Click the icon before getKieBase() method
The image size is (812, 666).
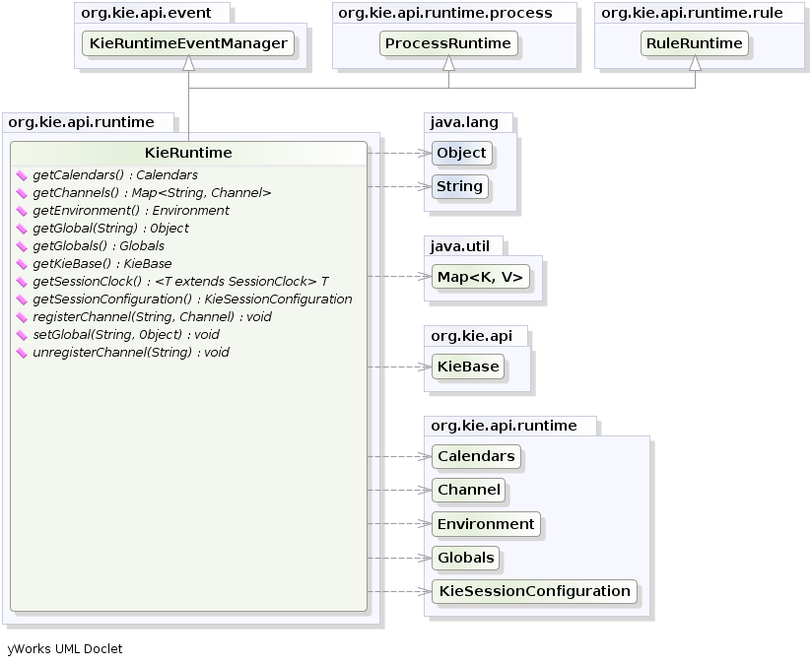(22, 264)
